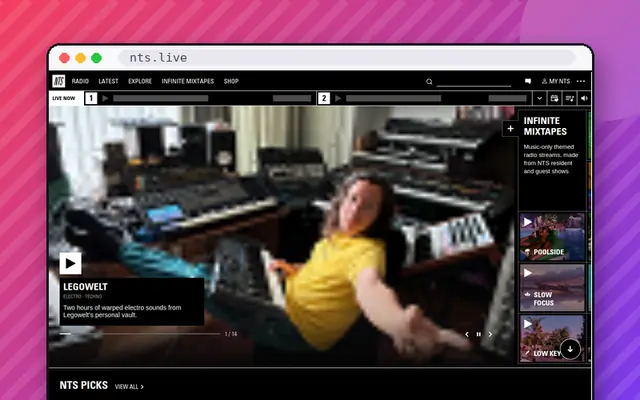Open the Latest menu item
Viewport: 640px width, 400px height.
click(108, 81)
